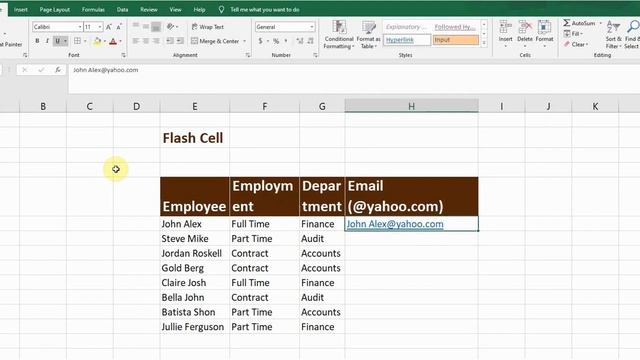Apply the red Font Color

tap(113, 41)
